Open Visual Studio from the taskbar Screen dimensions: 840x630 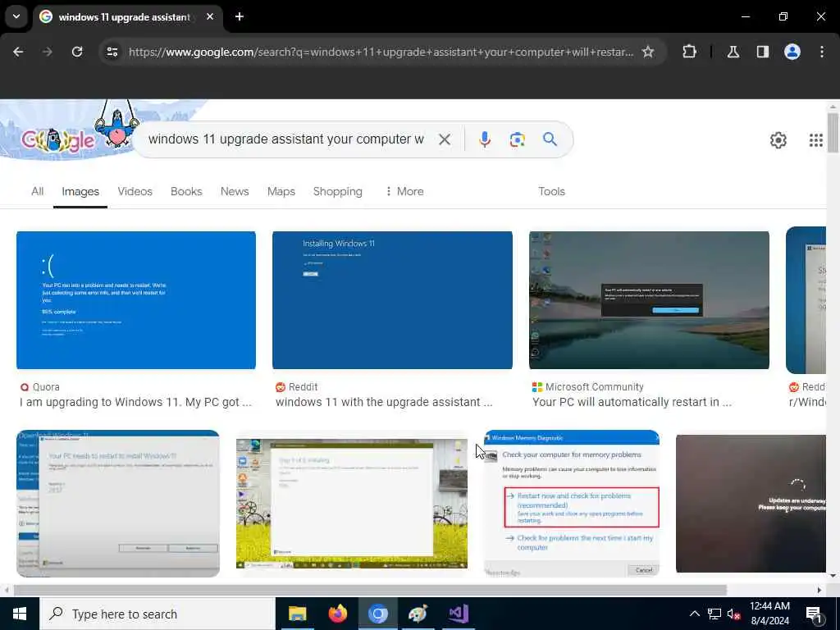[x=459, y=614]
